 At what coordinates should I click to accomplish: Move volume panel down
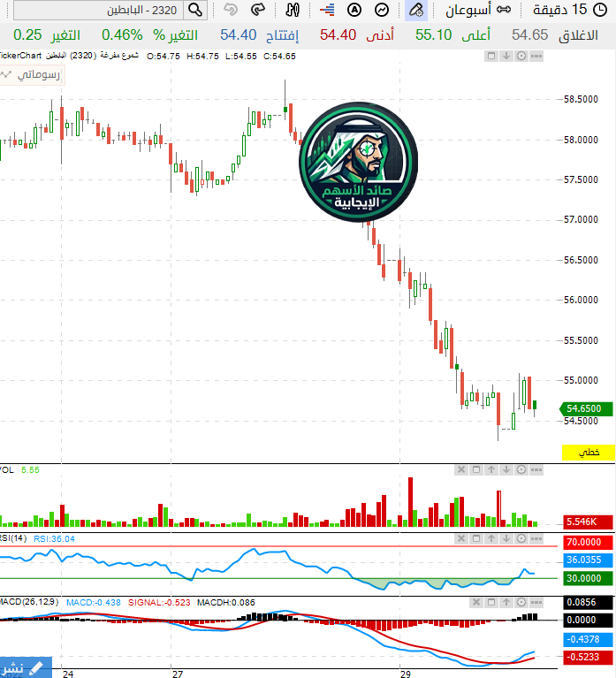coord(506,469)
